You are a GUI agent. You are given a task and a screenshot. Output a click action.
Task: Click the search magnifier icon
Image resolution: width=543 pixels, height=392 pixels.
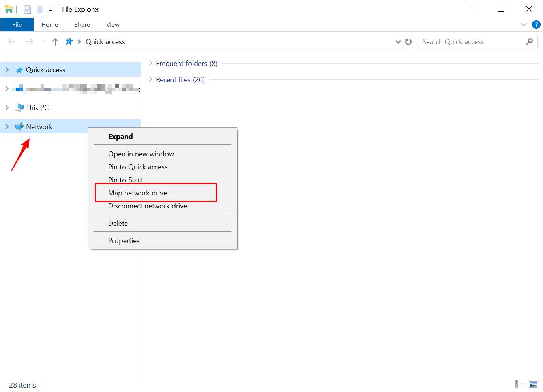click(x=530, y=41)
